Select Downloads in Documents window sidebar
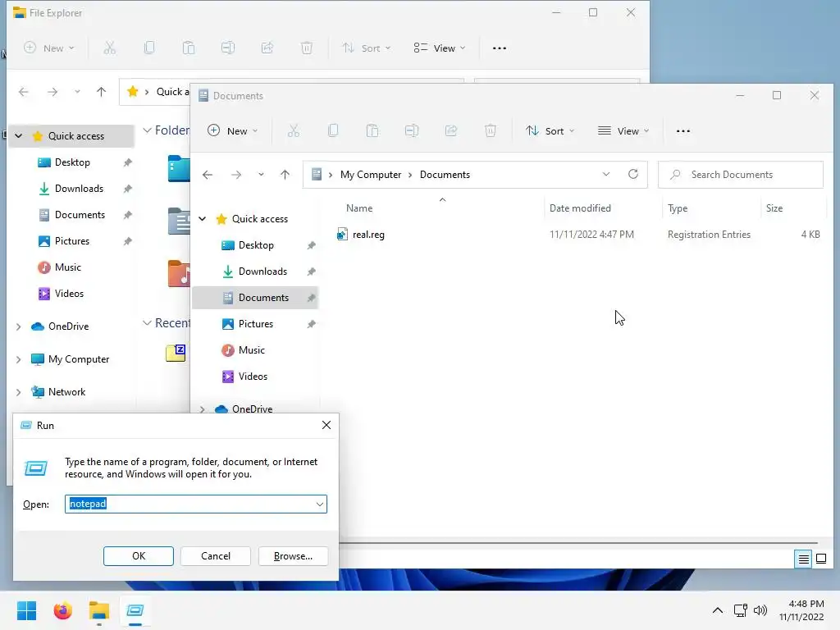840x630 pixels. (x=256, y=272)
